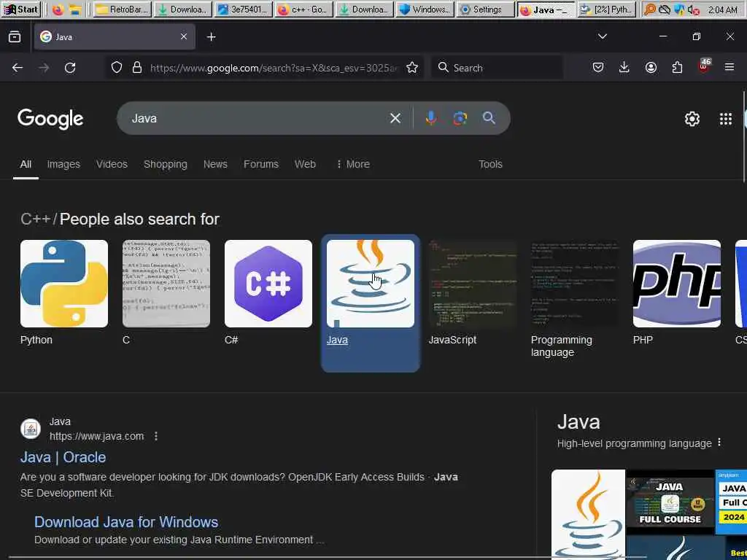This screenshot has height=560, width=747.
Task: Open the JAVA FULL COURSE video thumbnail
Action: click(x=670, y=502)
